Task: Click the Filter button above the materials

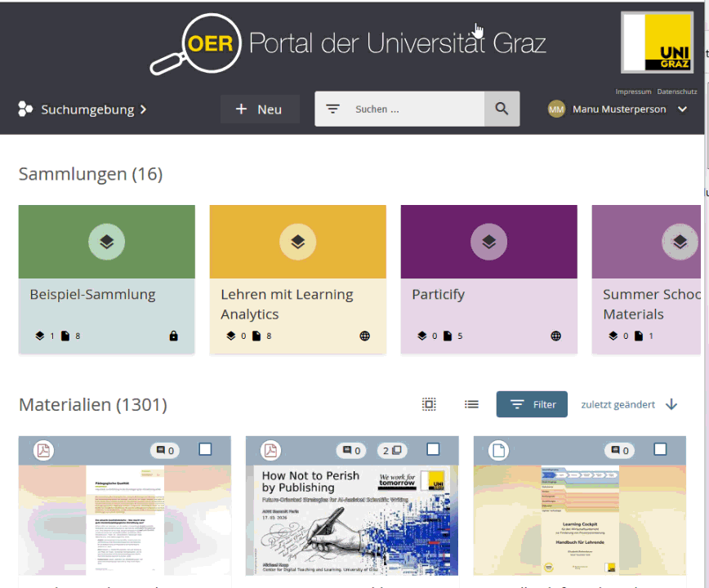Action: (532, 403)
